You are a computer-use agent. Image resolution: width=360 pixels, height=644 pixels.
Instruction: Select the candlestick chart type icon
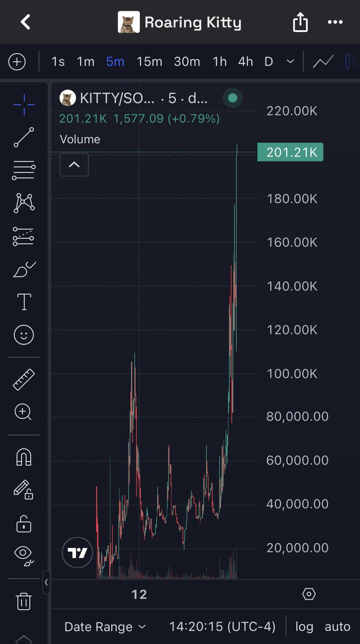(x=351, y=62)
